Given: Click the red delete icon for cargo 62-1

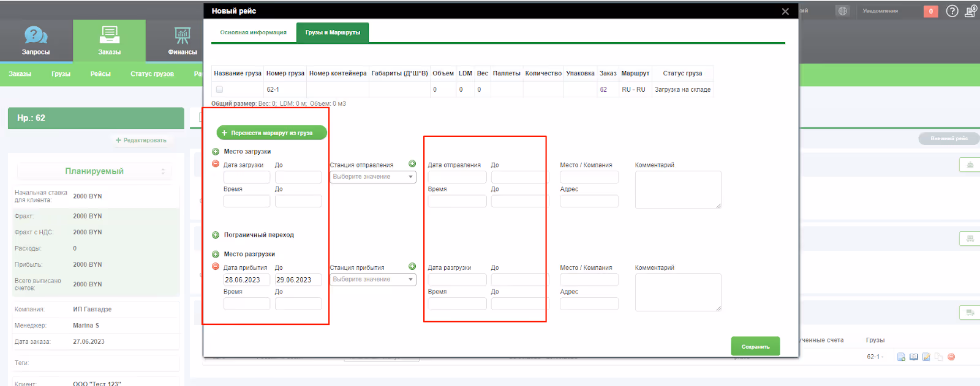Looking at the screenshot, I should pos(951,357).
